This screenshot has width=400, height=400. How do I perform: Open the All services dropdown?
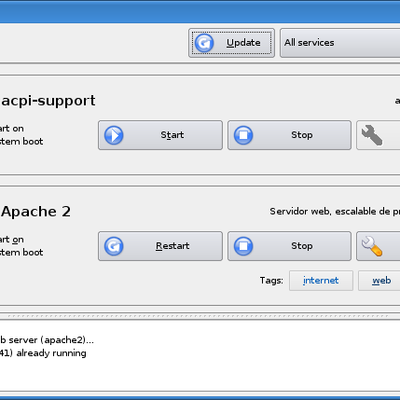[x=340, y=43]
